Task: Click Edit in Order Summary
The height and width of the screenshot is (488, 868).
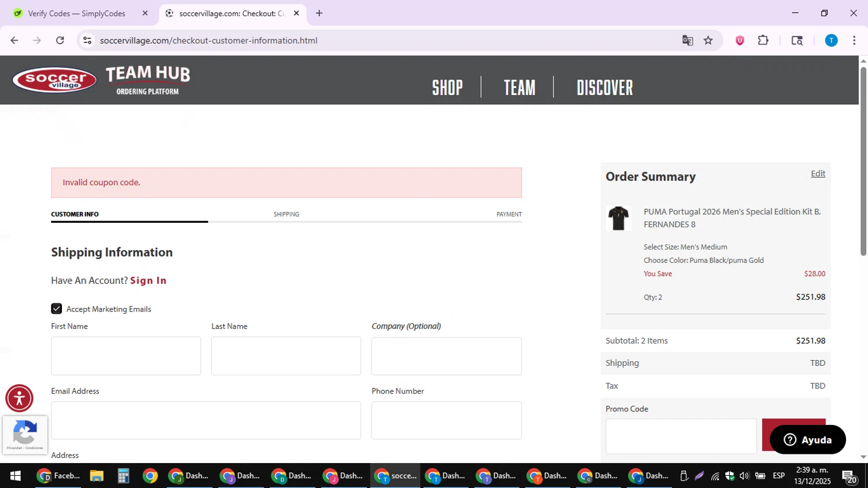Action: [x=818, y=174]
